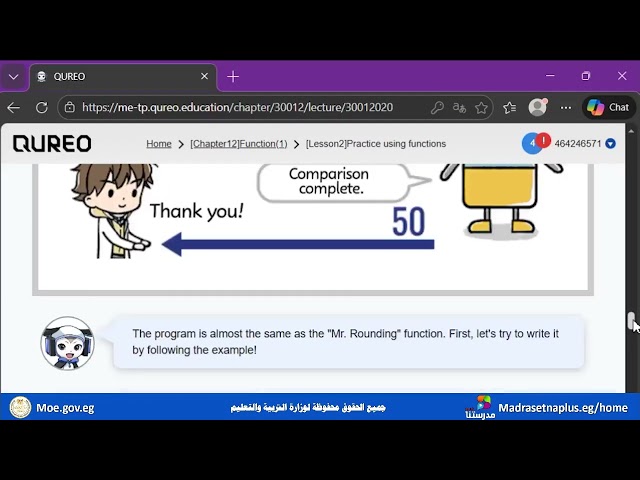Select the QUREO browser tab
The image size is (640, 480).
pos(122,77)
